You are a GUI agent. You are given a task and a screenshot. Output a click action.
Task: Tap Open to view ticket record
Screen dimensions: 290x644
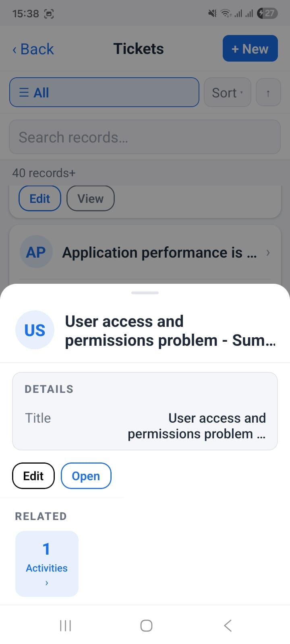tap(86, 476)
